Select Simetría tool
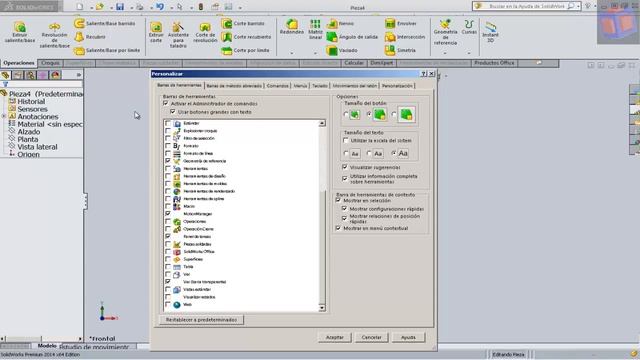The height and width of the screenshot is (360, 640). point(400,50)
